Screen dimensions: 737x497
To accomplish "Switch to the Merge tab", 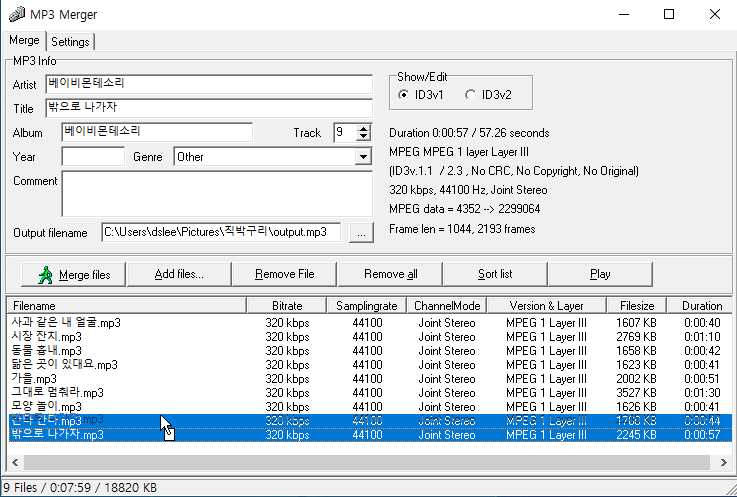I will tap(24, 41).
